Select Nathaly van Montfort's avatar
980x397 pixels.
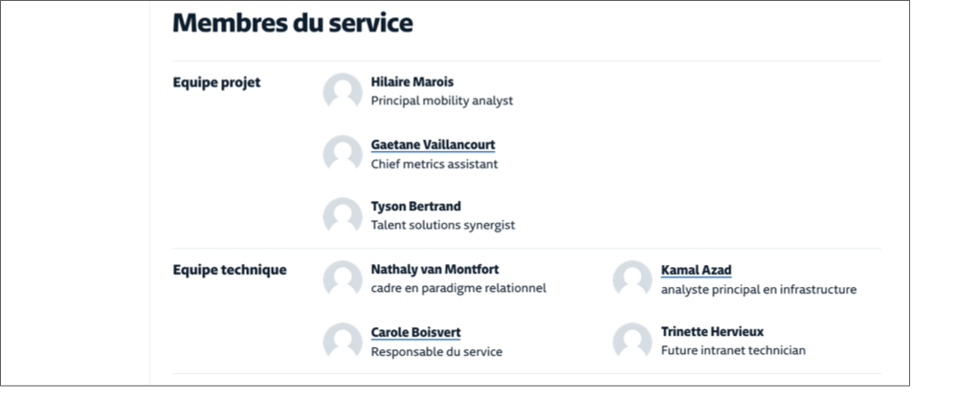tap(343, 278)
